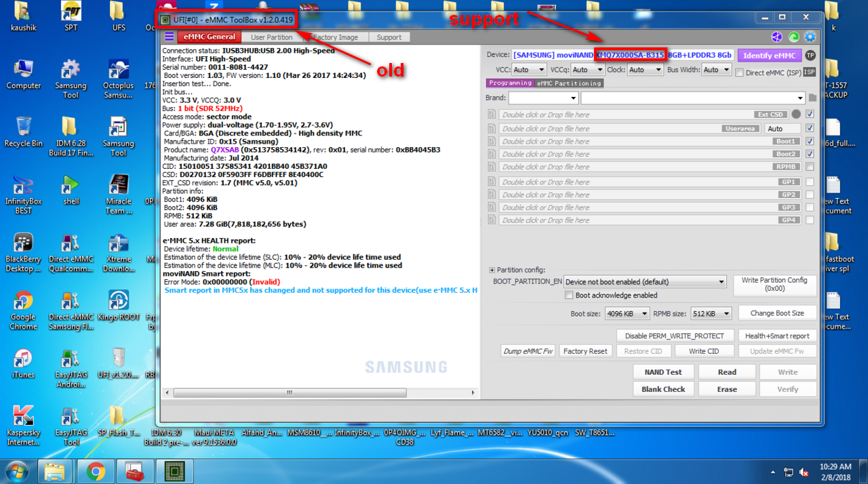Click the Windows Start button

tap(16, 470)
